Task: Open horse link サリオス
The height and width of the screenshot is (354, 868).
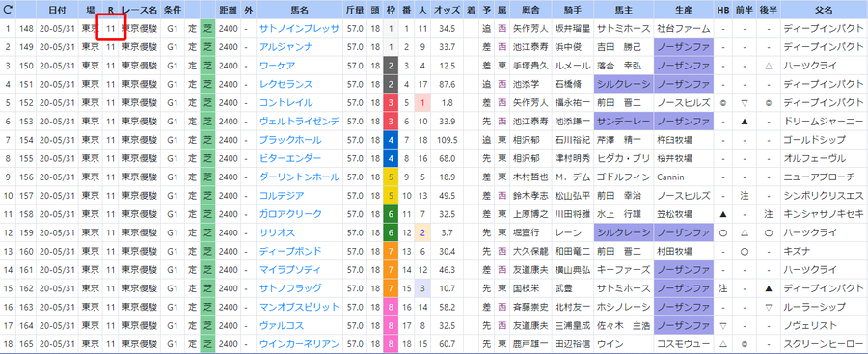Action: pyautogui.click(x=278, y=232)
